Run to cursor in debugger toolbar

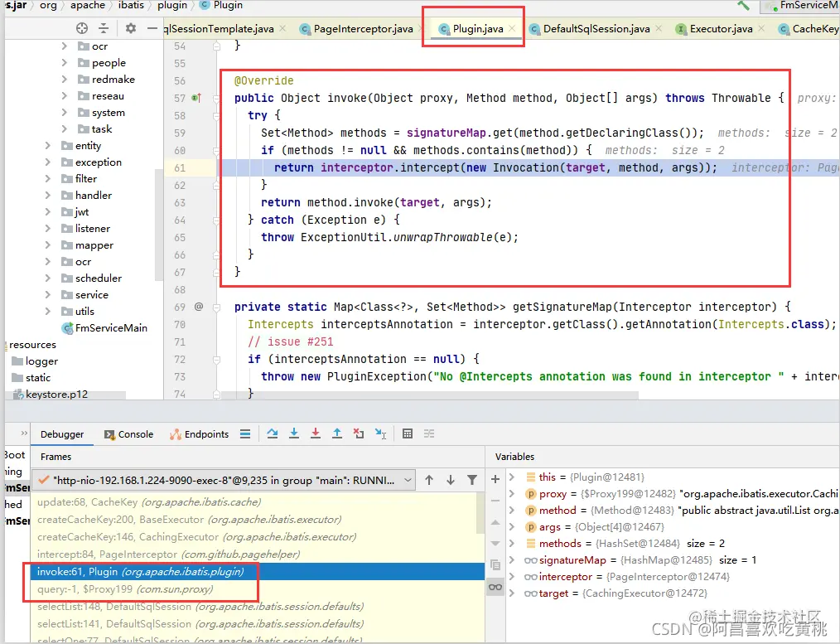[380, 434]
